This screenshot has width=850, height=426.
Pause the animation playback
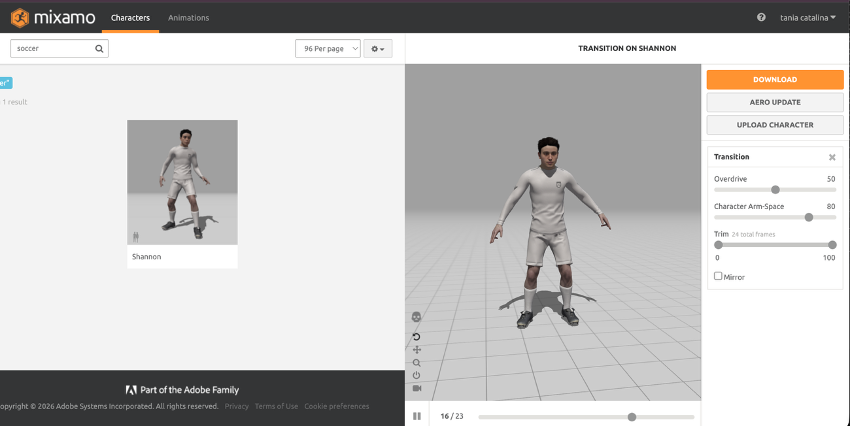(x=417, y=416)
